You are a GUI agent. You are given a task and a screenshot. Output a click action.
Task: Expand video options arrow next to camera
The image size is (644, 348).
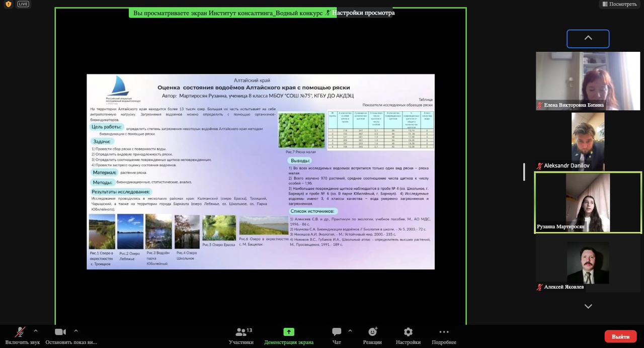pos(76,331)
